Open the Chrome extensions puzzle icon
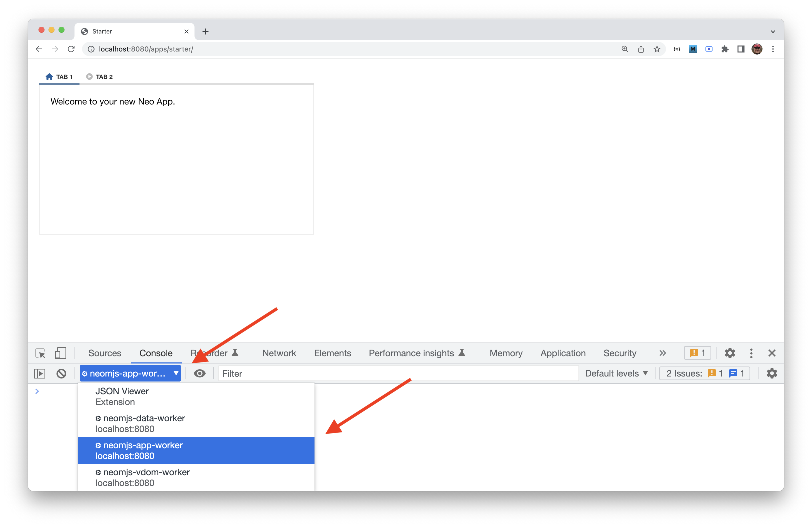Image resolution: width=812 pixels, height=528 pixels. coord(725,49)
